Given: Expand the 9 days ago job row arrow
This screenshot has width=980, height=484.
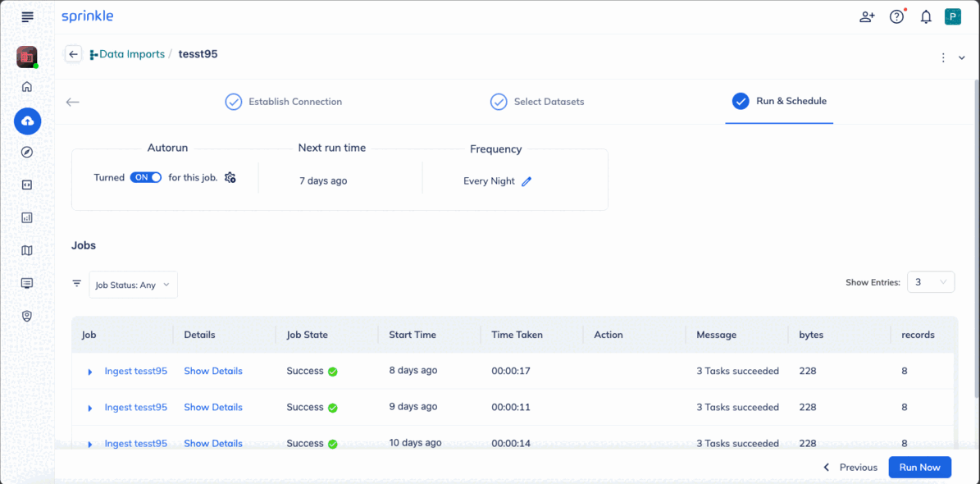Looking at the screenshot, I should coord(90,409).
